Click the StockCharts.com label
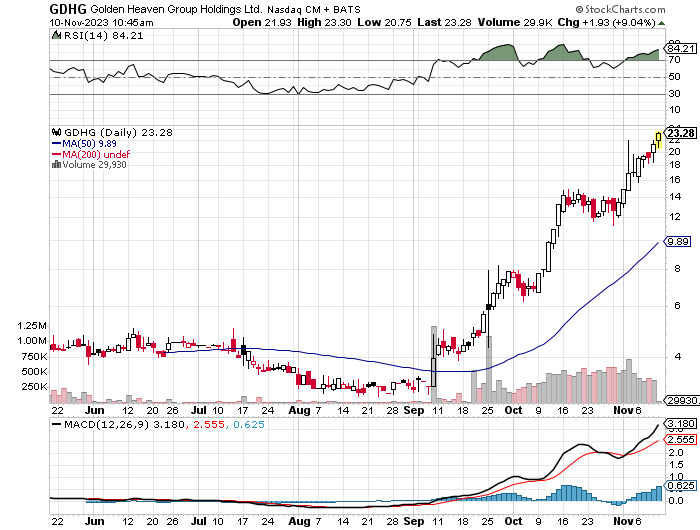The height and width of the screenshot is (530, 700). coord(621,9)
